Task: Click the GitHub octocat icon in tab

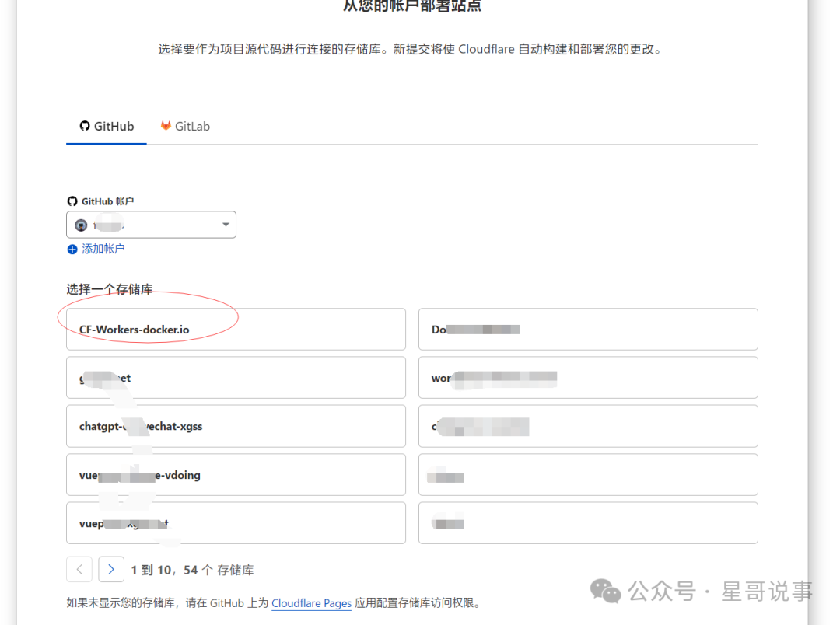Action: pyautogui.click(x=85, y=126)
